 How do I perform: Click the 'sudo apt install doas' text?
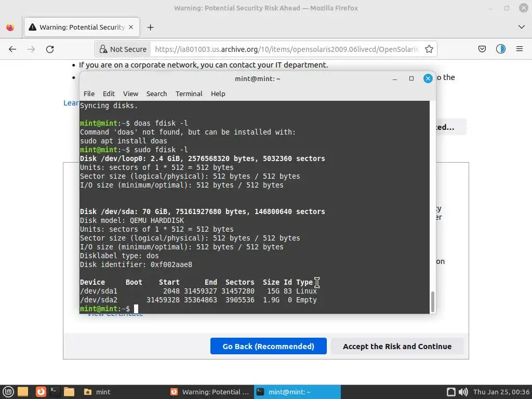[x=124, y=141]
